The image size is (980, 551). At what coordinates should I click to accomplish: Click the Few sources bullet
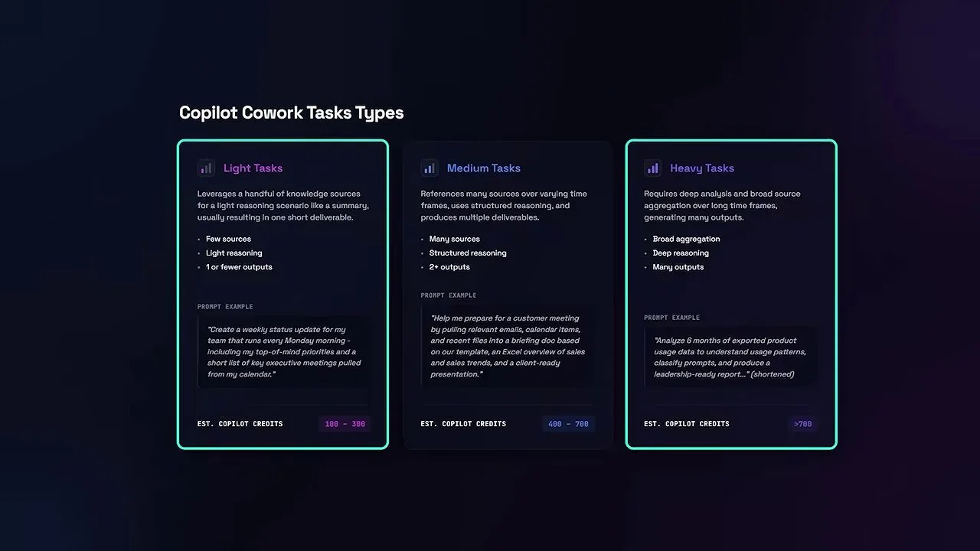coord(228,239)
